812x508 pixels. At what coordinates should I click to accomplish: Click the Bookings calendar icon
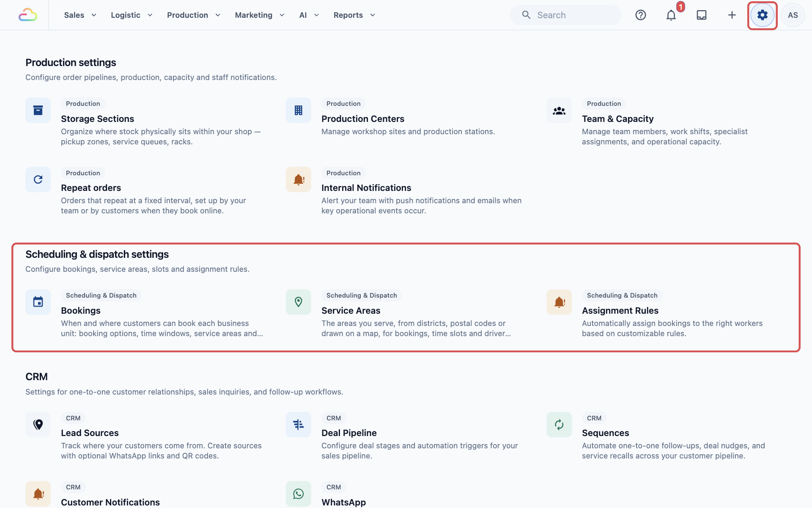click(x=38, y=302)
